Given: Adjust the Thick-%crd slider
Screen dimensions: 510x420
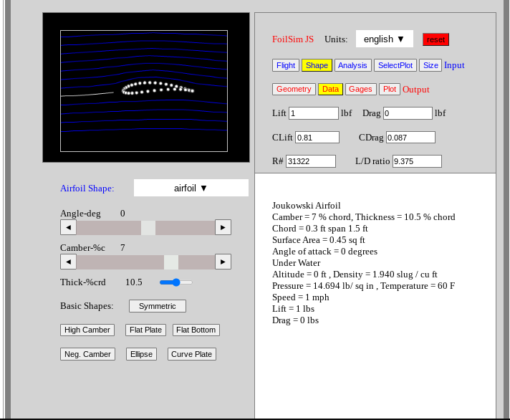Looking at the screenshot, I should tap(176, 282).
